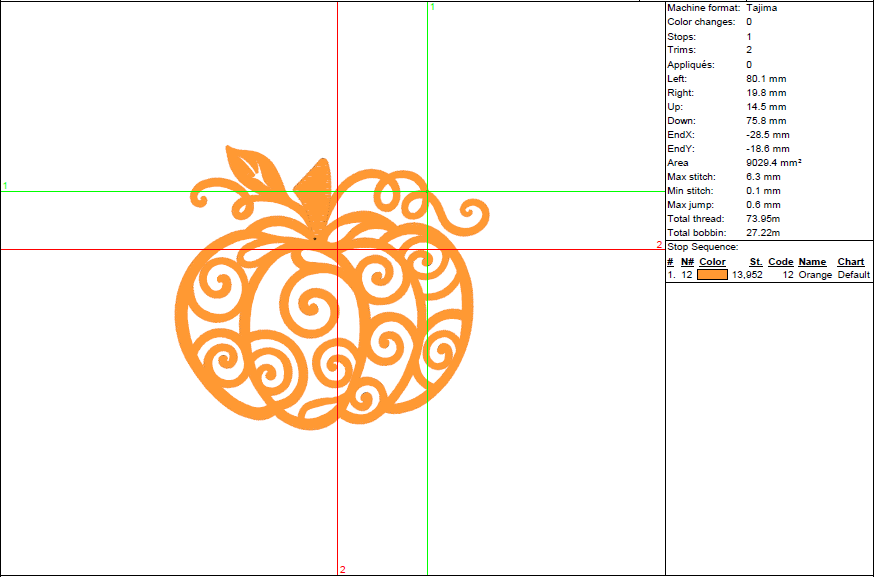
Task: Click the small black start point dot
Action: (315, 239)
